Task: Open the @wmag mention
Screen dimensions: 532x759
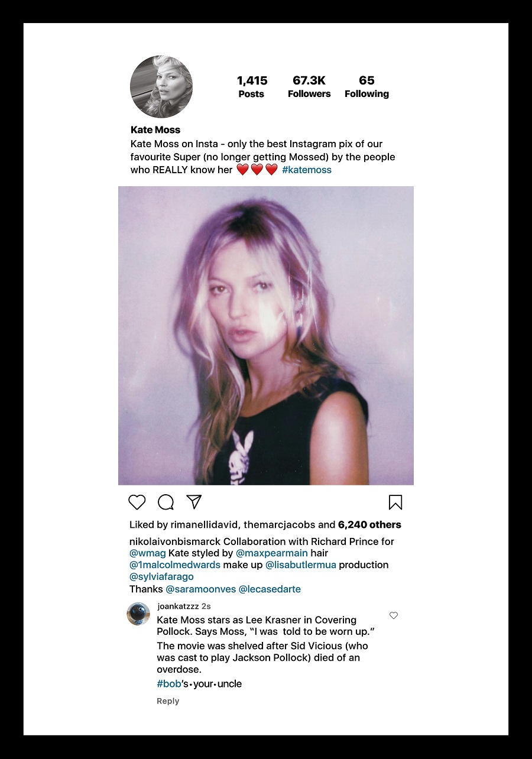Action: pos(148,553)
